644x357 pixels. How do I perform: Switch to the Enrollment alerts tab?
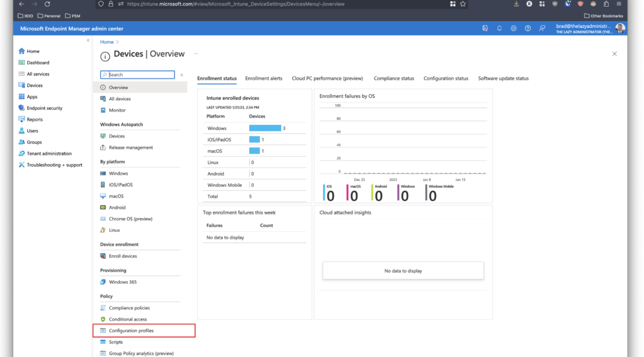[264, 78]
